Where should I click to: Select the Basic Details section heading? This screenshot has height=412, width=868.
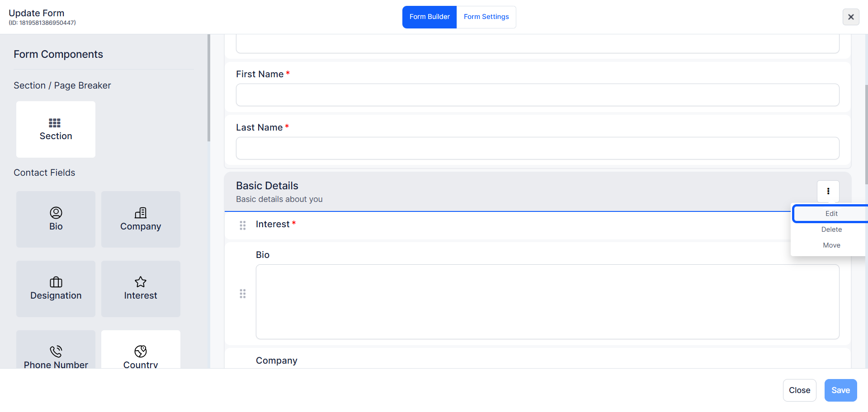[267, 186]
